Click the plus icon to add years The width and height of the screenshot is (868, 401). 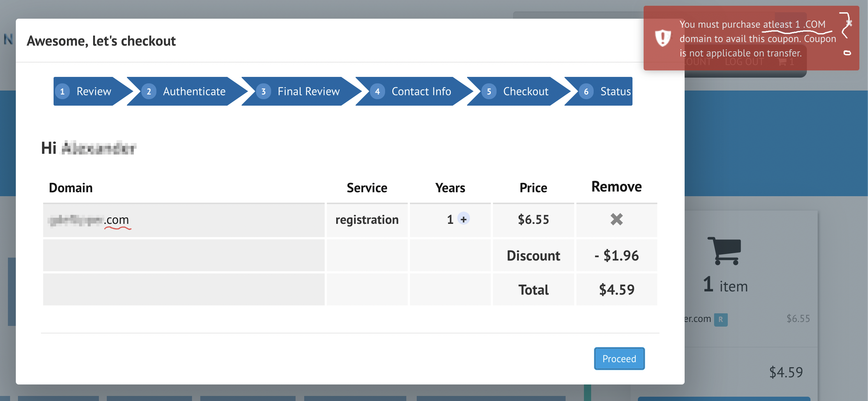tap(463, 219)
